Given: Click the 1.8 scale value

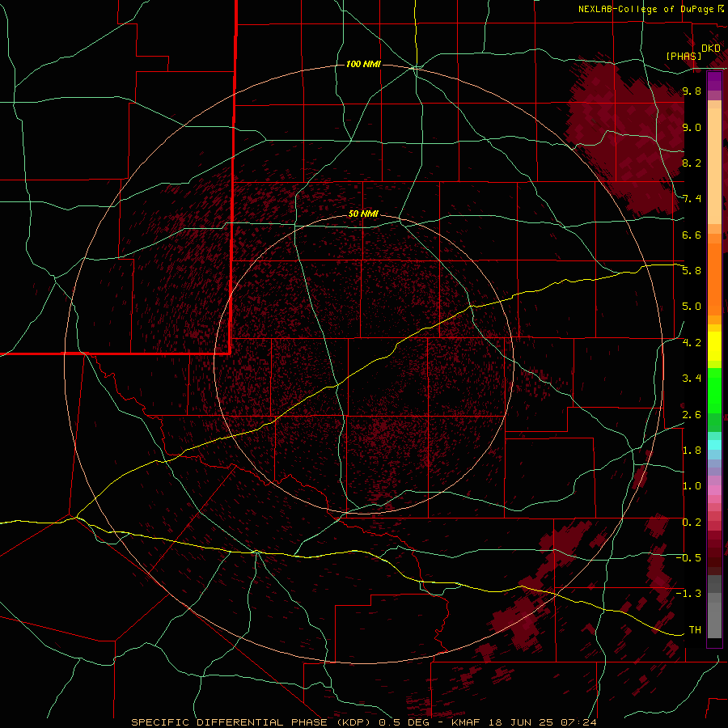Looking at the screenshot, I should [x=692, y=451].
